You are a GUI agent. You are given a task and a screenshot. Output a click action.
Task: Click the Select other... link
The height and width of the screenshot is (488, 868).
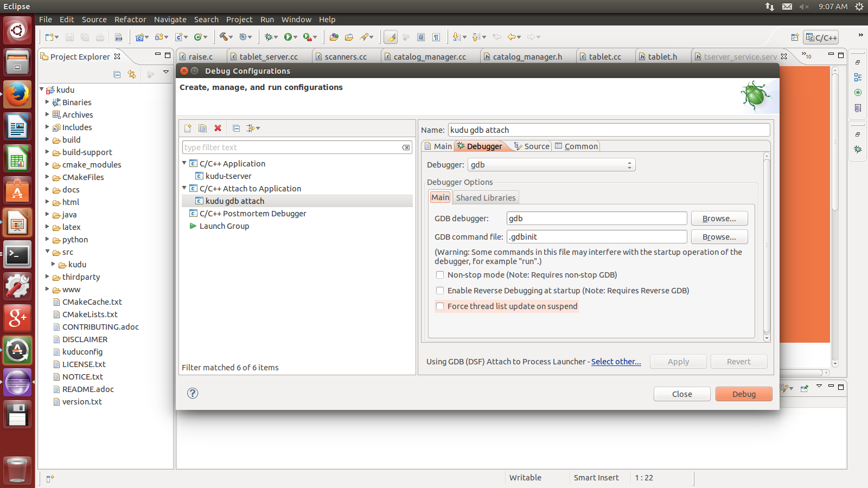click(x=616, y=362)
